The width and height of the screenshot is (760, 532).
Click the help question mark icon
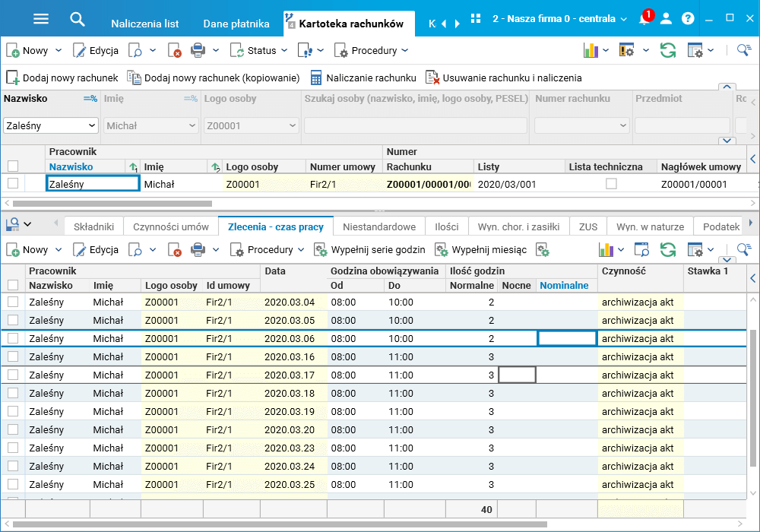688,20
